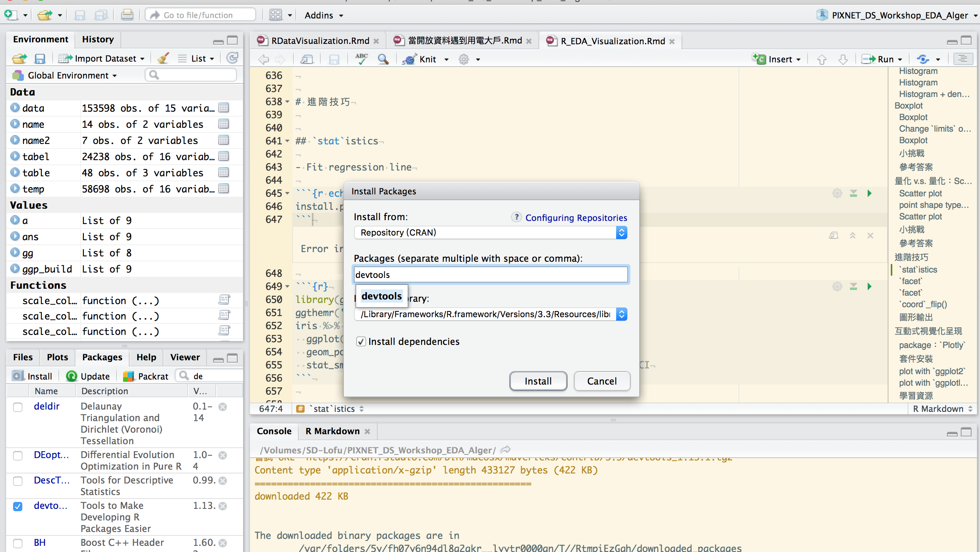Click show in new window editor icon
Screen dimensions: 980x552
[x=307, y=59]
